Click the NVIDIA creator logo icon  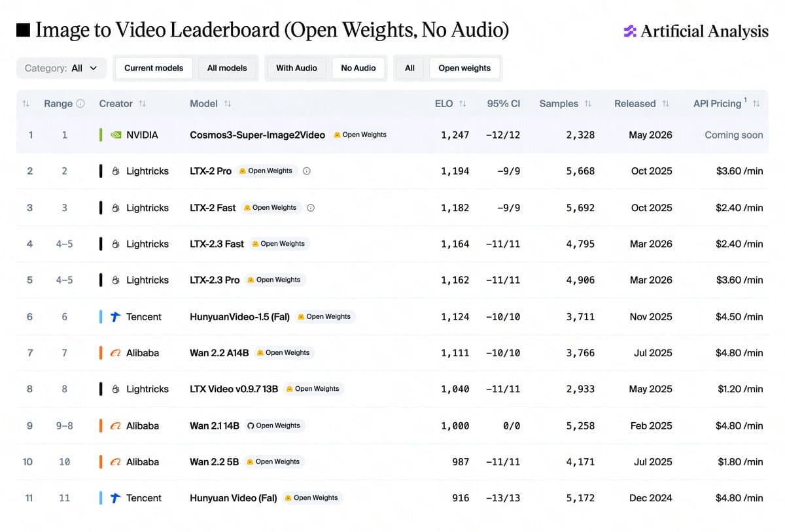116,135
